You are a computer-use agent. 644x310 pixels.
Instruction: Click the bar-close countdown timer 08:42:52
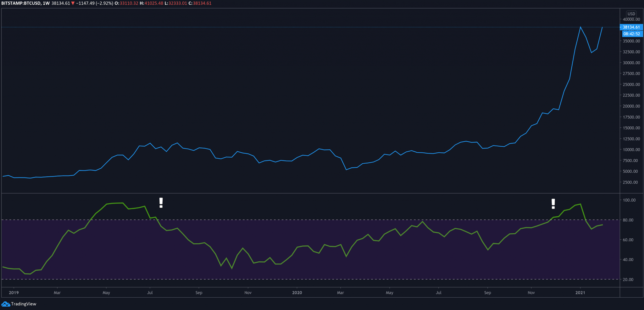[631, 34]
